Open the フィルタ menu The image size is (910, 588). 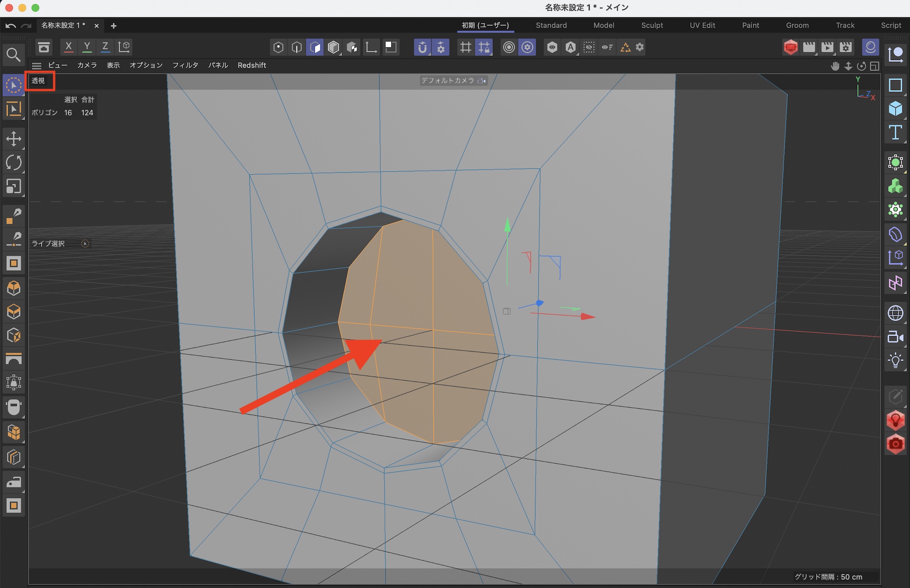pos(185,65)
